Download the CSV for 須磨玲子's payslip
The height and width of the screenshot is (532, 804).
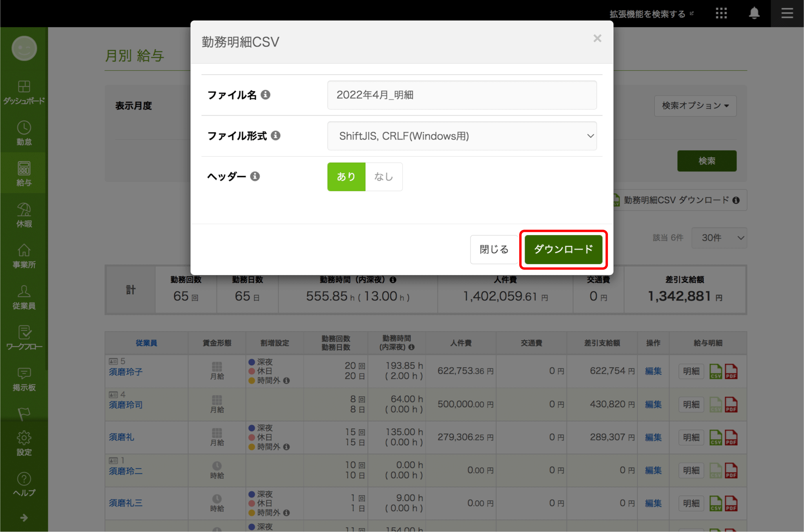716,371
